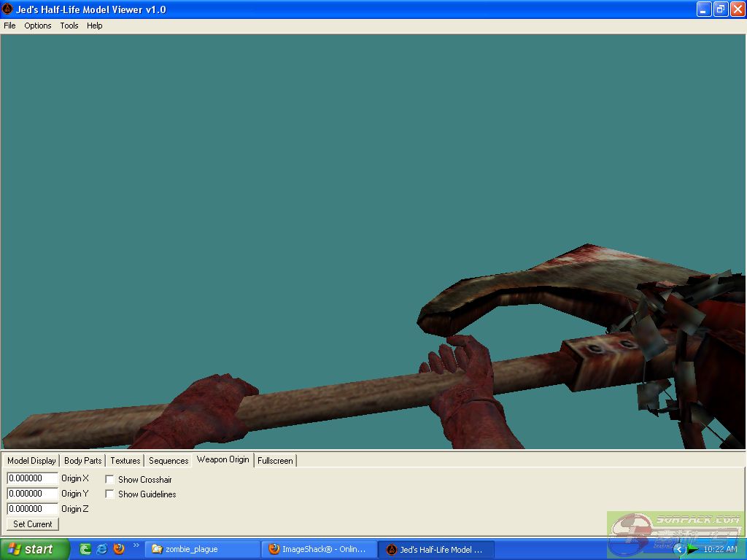
Task: Click the Set Current button
Action: coord(33,524)
